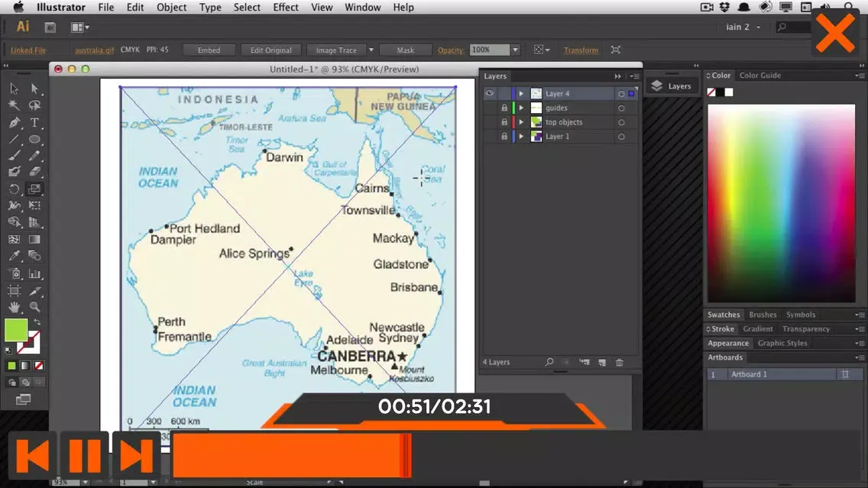Select the Perspective Grid tool
Image resolution: width=868 pixels, height=488 pixels.
[x=34, y=222]
